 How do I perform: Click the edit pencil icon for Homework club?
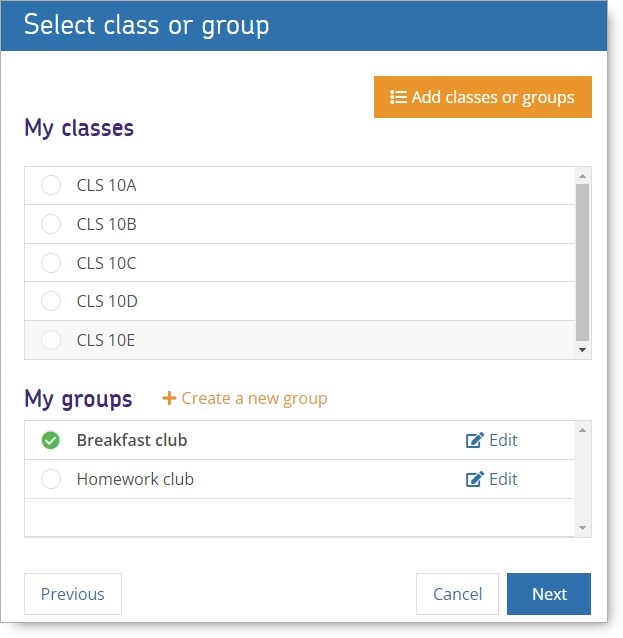(x=474, y=479)
